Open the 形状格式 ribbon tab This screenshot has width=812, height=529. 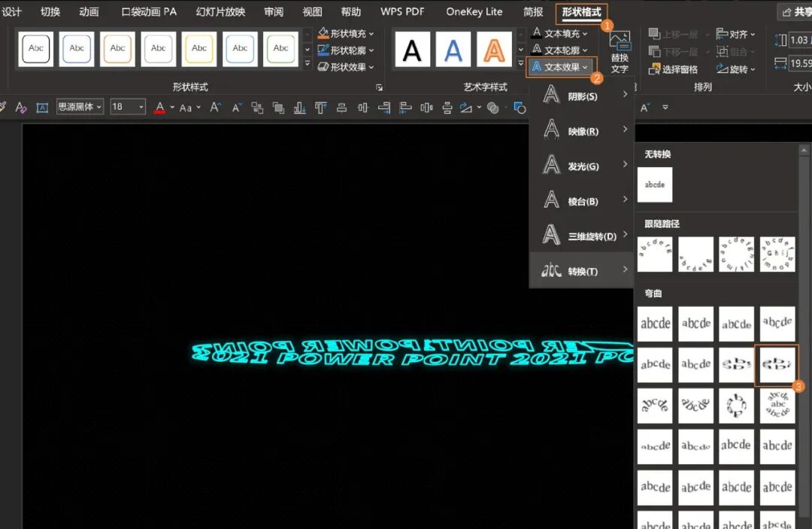581,12
